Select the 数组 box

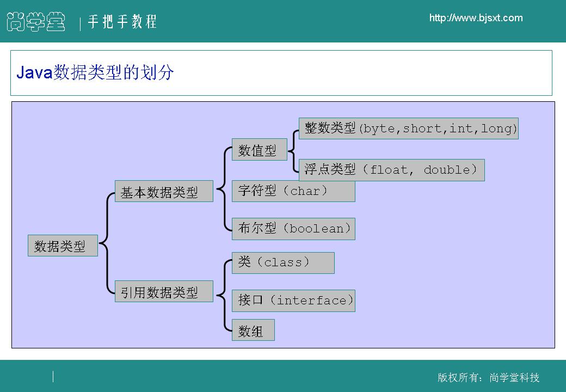[x=253, y=330]
